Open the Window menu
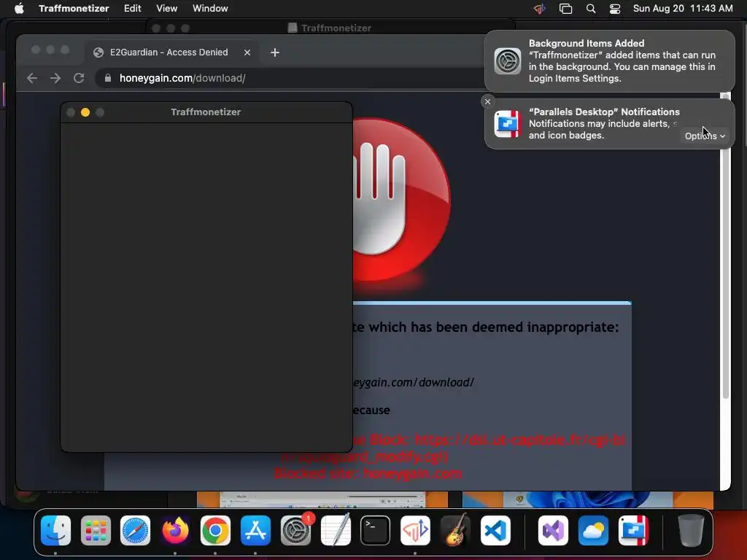747x560 pixels. click(x=210, y=9)
